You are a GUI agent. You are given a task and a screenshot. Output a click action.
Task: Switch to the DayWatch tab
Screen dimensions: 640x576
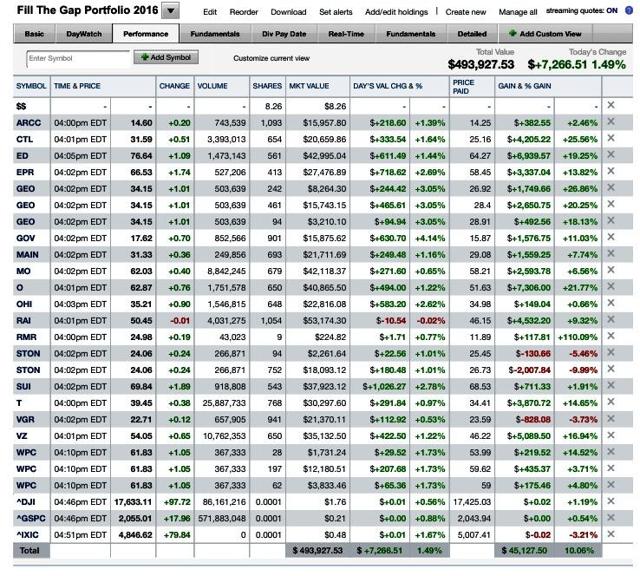point(84,33)
